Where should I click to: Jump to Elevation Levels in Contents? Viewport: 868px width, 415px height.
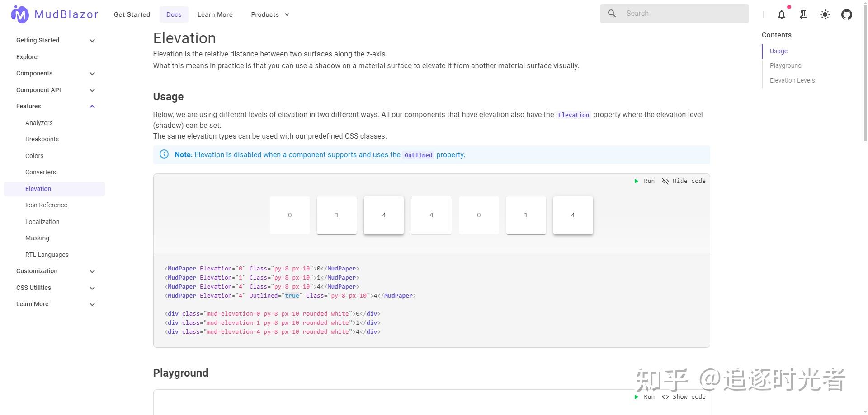pyautogui.click(x=792, y=80)
